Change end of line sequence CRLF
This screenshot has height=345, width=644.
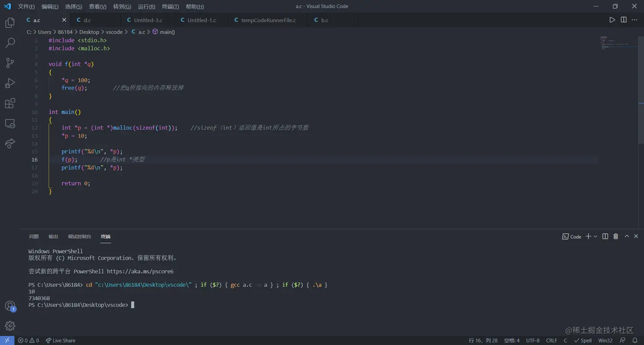click(552, 340)
